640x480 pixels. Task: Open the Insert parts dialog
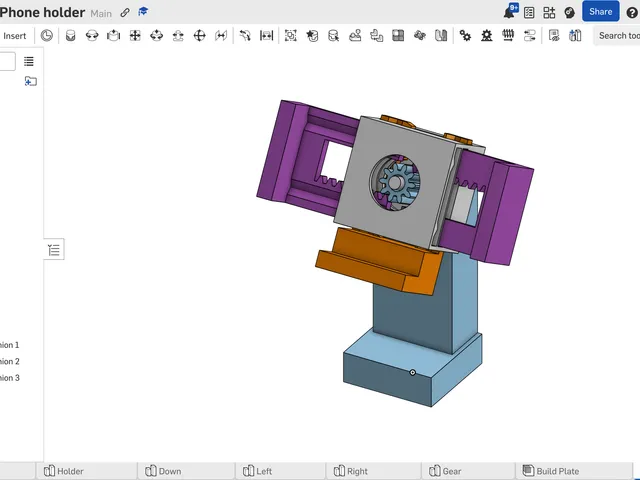[14, 36]
